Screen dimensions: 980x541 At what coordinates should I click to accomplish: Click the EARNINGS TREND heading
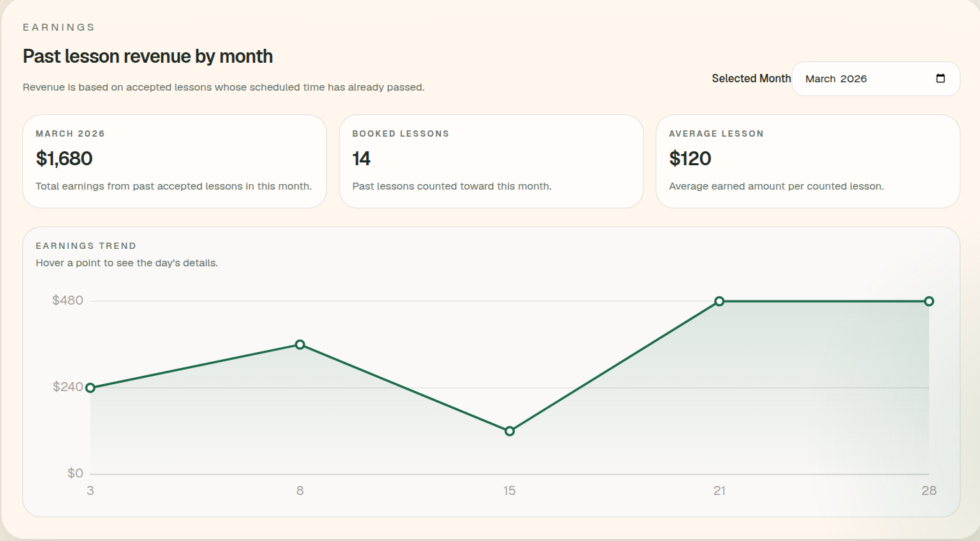tap(86, 246)
